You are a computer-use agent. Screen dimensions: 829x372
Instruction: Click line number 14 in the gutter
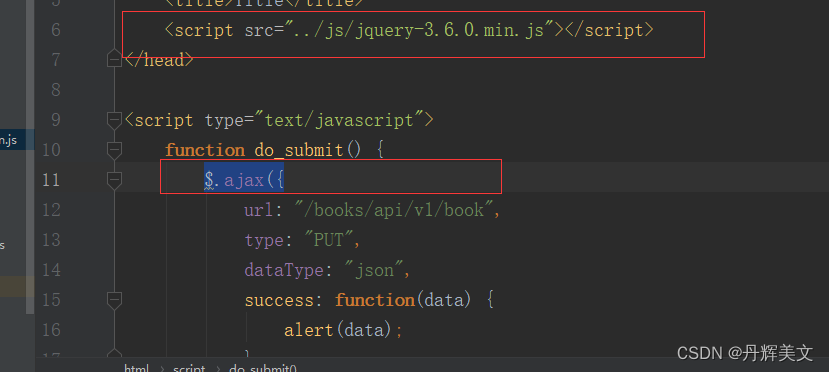51,271
